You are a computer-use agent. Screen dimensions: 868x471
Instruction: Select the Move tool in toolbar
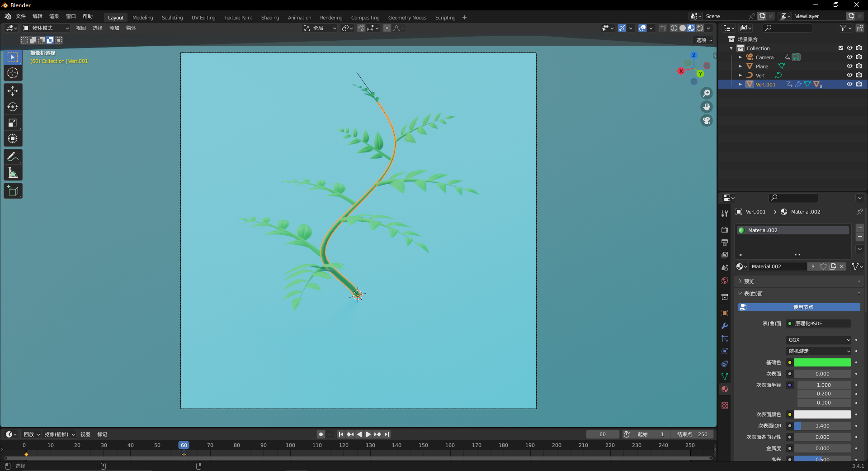pyautogui.click(x=13, y=91)
